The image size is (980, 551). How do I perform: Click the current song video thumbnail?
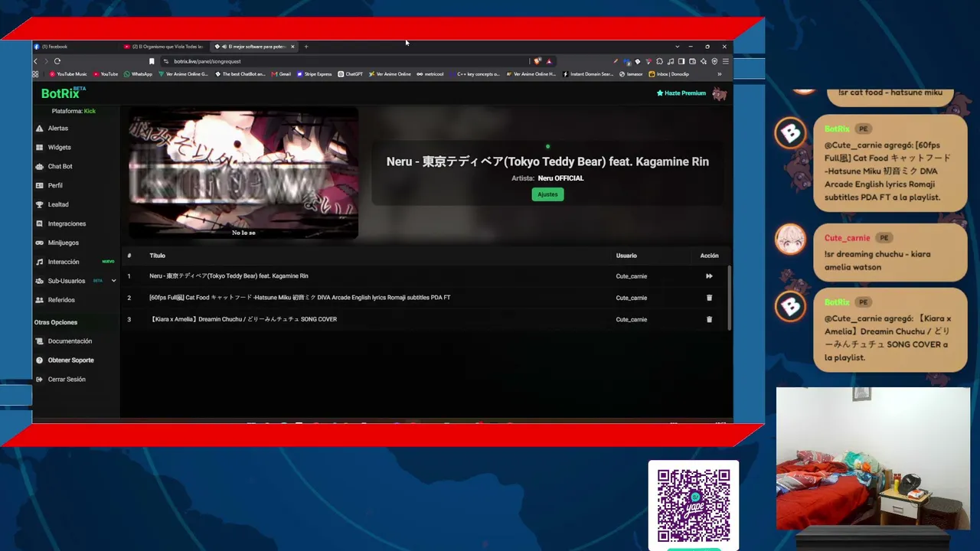(x=243, y=173)
